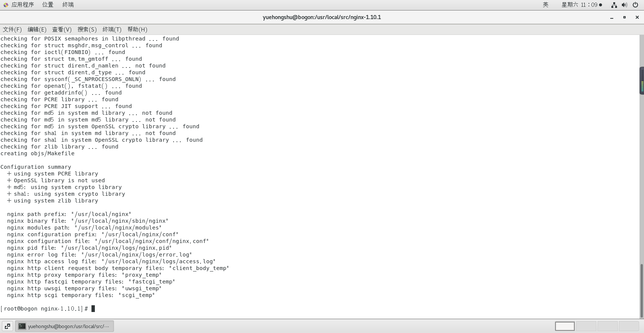Open the 位置 (Places) menu
The width and height of the screenshot is (644, 333).
tap(48, 5)
